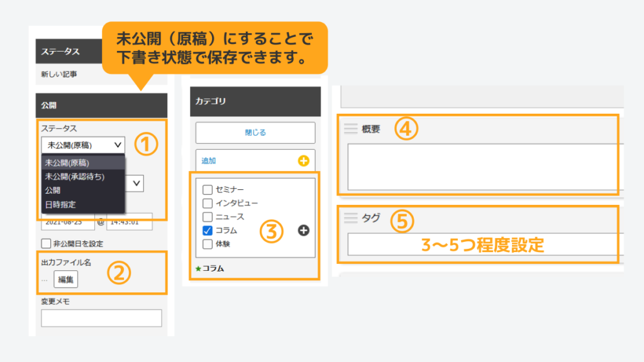Click the 閉じる button in カテゴリ panel
The height and width of the screenshot is (362, 644).
(255, 133)
